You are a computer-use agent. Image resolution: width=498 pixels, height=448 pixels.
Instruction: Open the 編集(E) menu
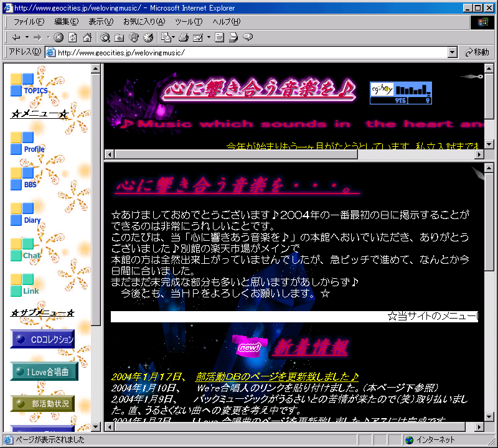[x=67, y=22]
